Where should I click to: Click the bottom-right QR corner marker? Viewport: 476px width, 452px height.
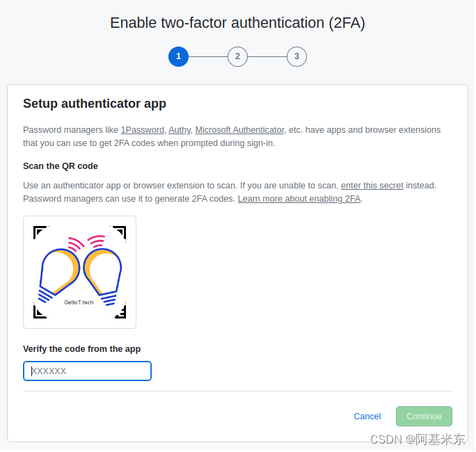pyautogui.click(x=120, y=312)
